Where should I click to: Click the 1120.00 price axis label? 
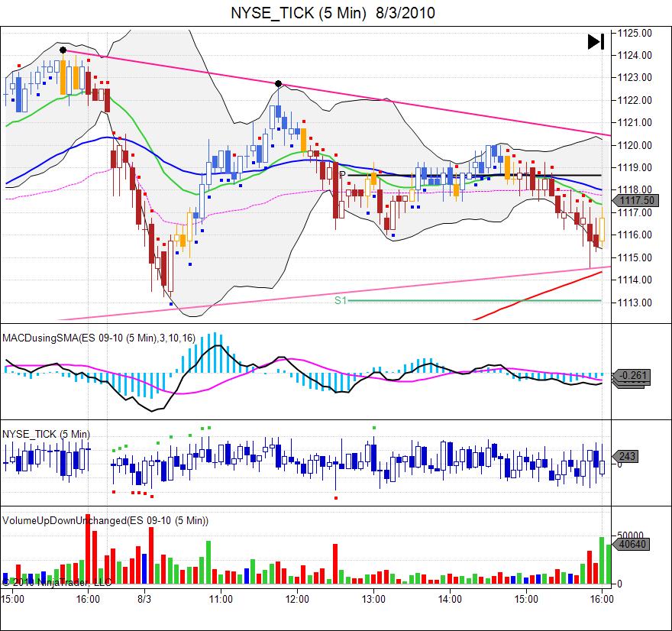click(x=635, y=145)
